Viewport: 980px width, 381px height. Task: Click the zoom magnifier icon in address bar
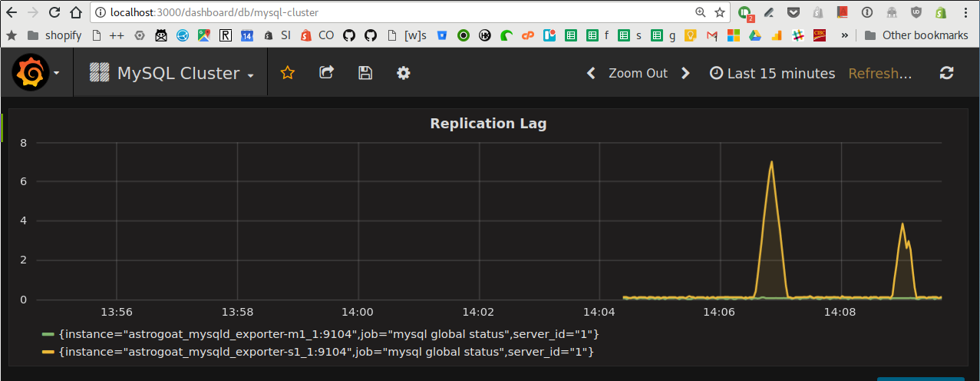pos(701,12)
